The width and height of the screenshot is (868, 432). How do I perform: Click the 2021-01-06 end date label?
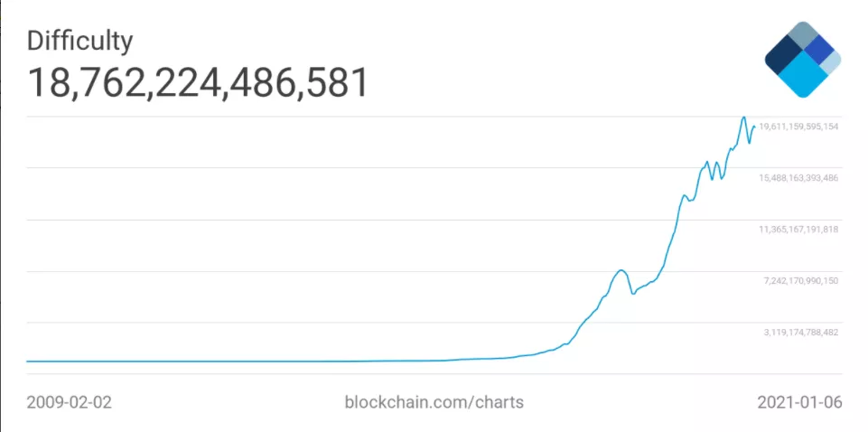coord(799,401)
